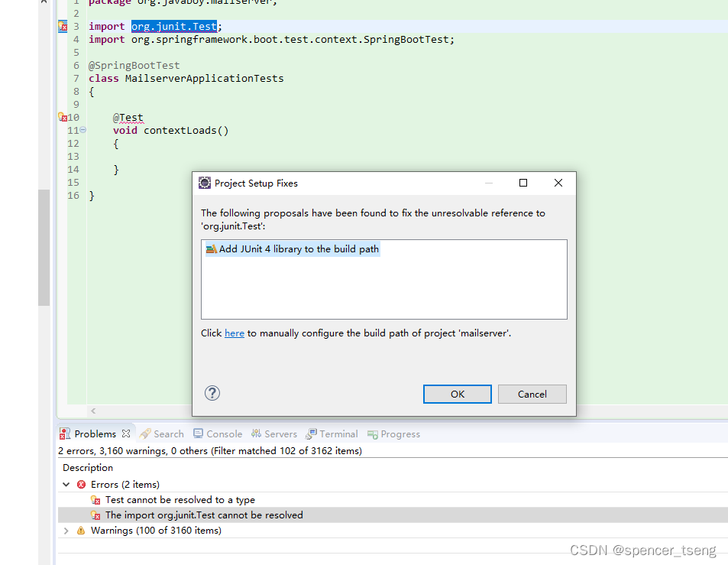The width and height of the screenshot is (728, 565).
Task: Click the @Test annotation on line 10
Action: tap(128, 118)
